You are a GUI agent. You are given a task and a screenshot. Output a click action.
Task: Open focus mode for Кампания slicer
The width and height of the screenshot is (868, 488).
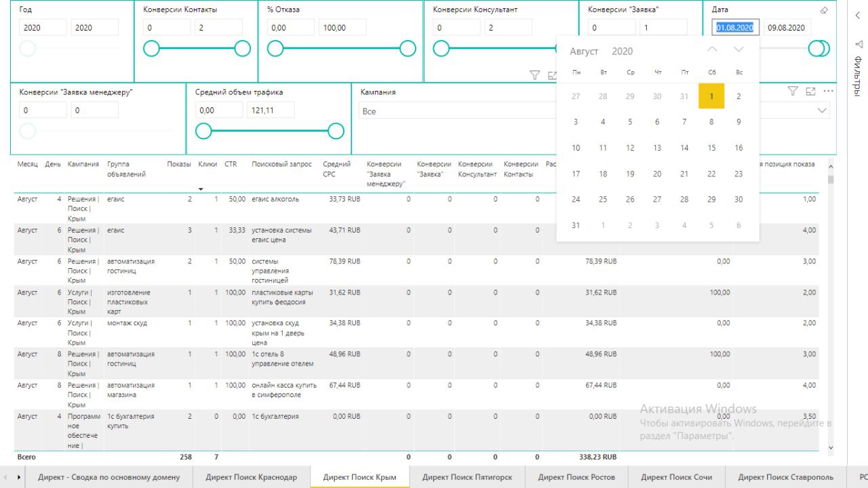(x=810, y=91)
